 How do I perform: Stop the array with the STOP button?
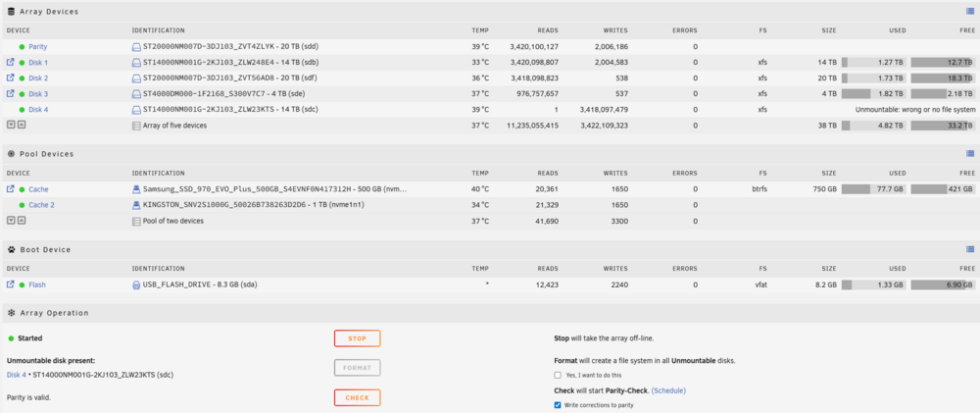pyautogui.click(x=357, y=338)
